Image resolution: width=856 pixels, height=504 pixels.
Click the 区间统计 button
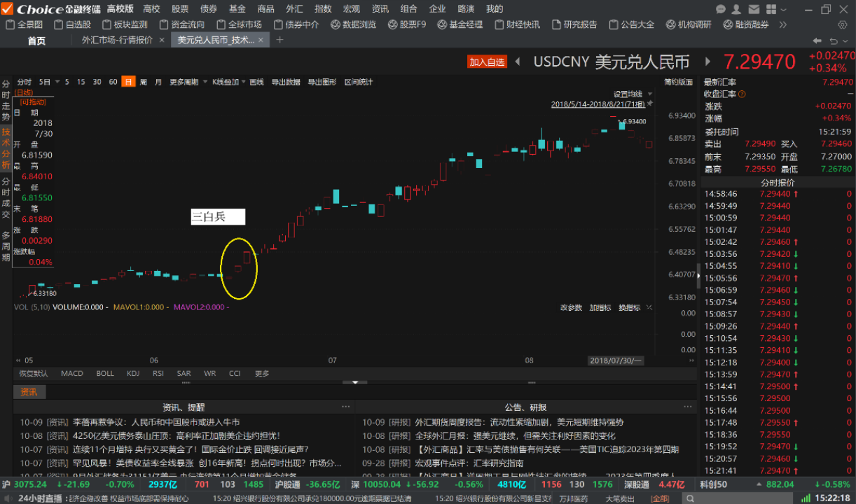(359, 82)
